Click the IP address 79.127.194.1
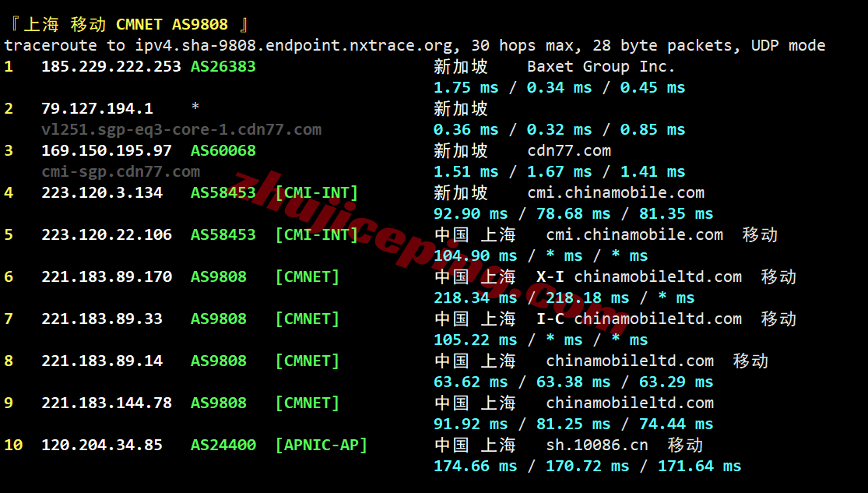Viewport: 868px width, 493px height. (x=97, y=108)
